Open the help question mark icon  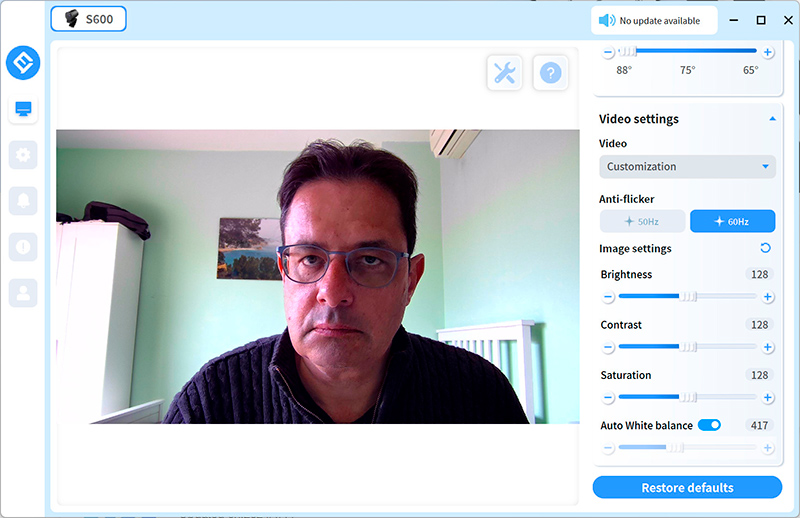(550, 72)
